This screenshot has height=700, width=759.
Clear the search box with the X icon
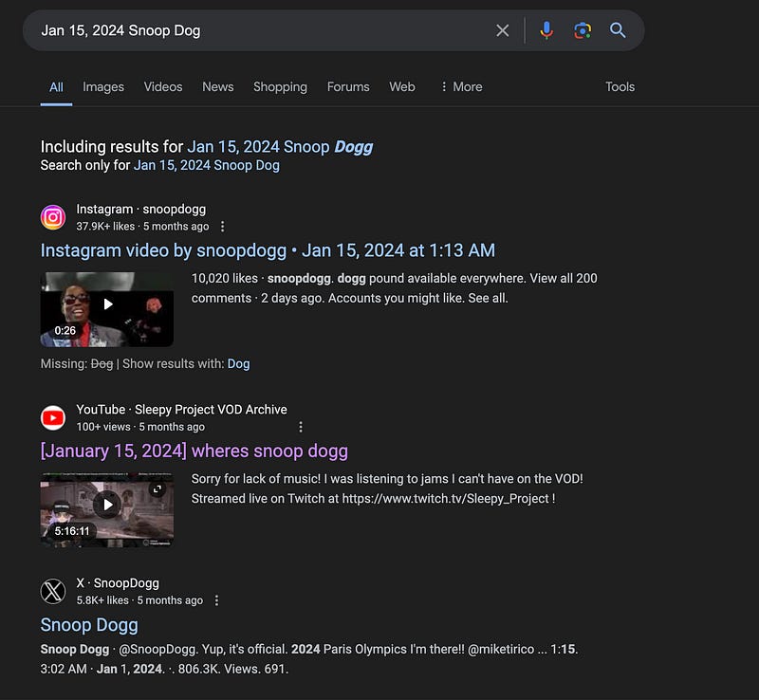pos(503,30)
